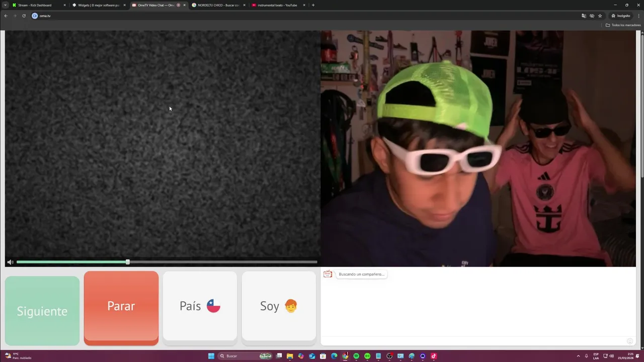Open Chrome from the taskbar

[x=345, y=356]
